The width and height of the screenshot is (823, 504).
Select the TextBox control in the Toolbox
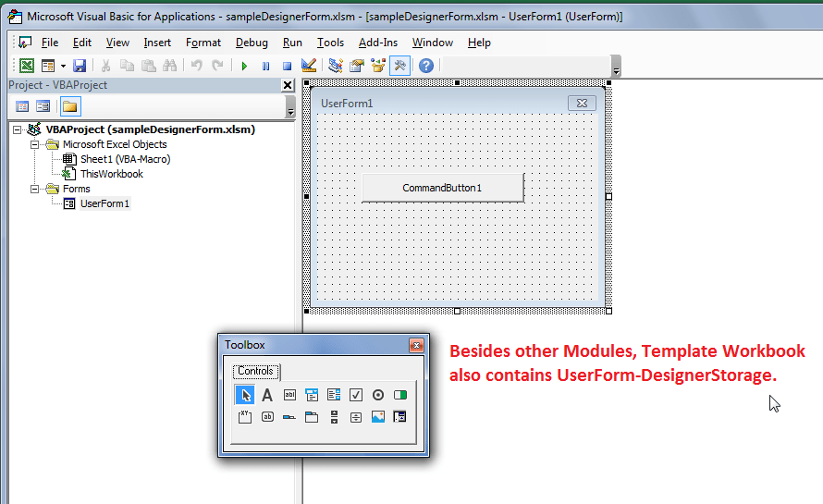289,395
